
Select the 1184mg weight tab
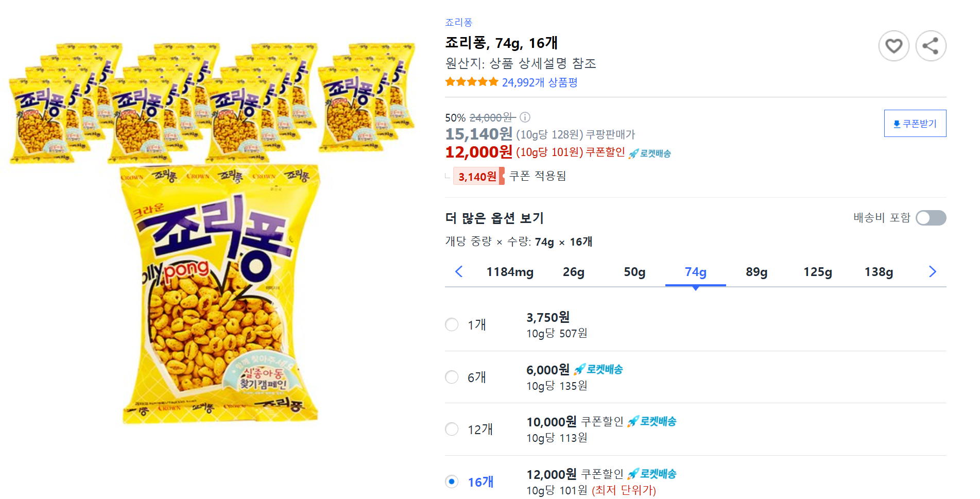510,272
